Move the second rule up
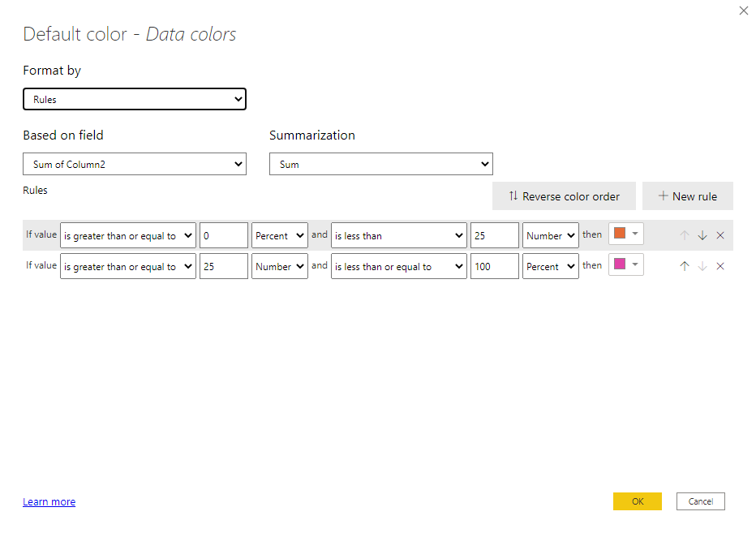 684,266
